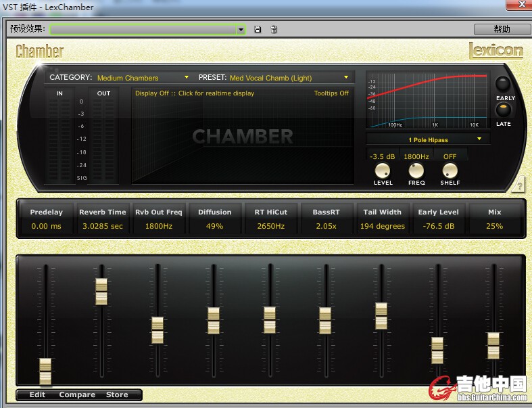Click the SHELF knob
The height and width of the screenshot is (408, 532).
(x=450, y=171)
